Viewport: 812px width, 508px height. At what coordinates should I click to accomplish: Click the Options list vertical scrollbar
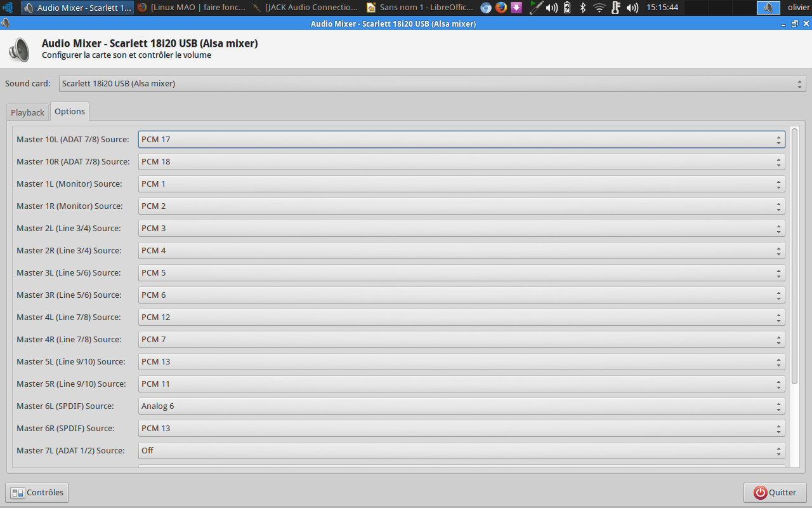coord(795,255)
